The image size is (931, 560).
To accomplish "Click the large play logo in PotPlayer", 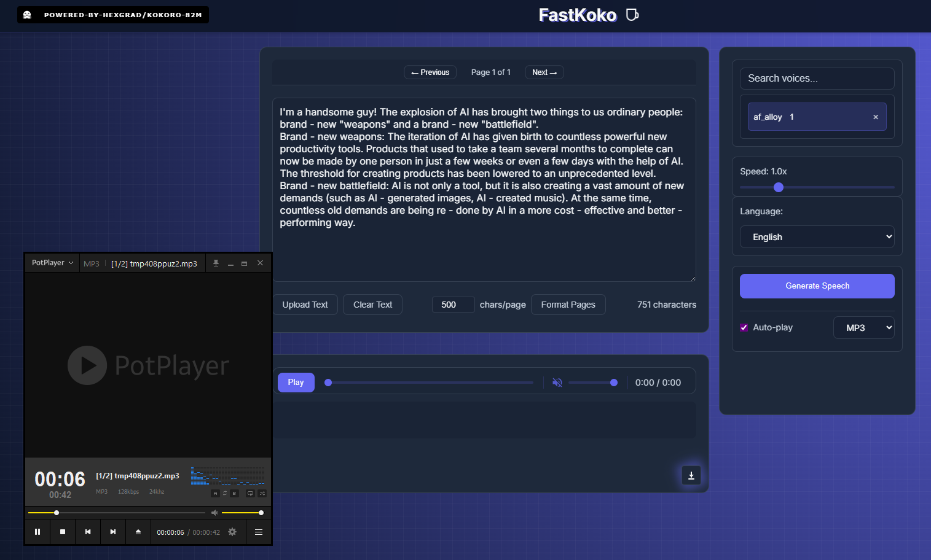I will coord(87,365).
